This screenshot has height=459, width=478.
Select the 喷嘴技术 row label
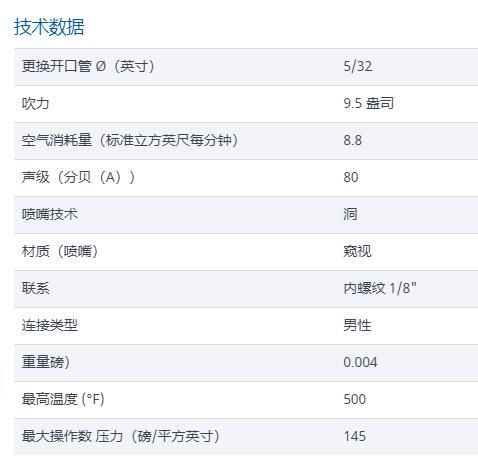tap(50, 214)
